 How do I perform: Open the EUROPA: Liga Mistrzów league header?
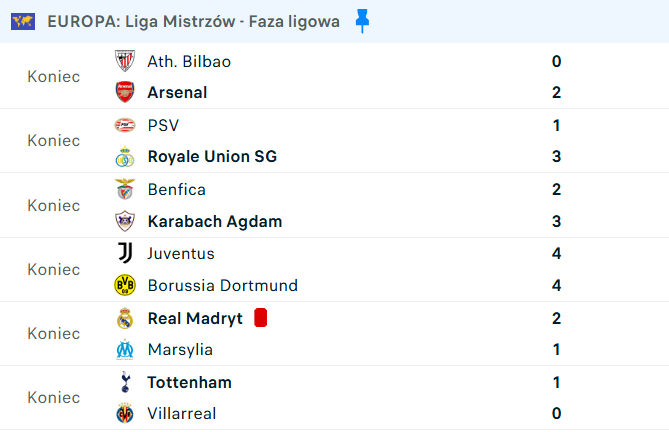click(193, 21)
